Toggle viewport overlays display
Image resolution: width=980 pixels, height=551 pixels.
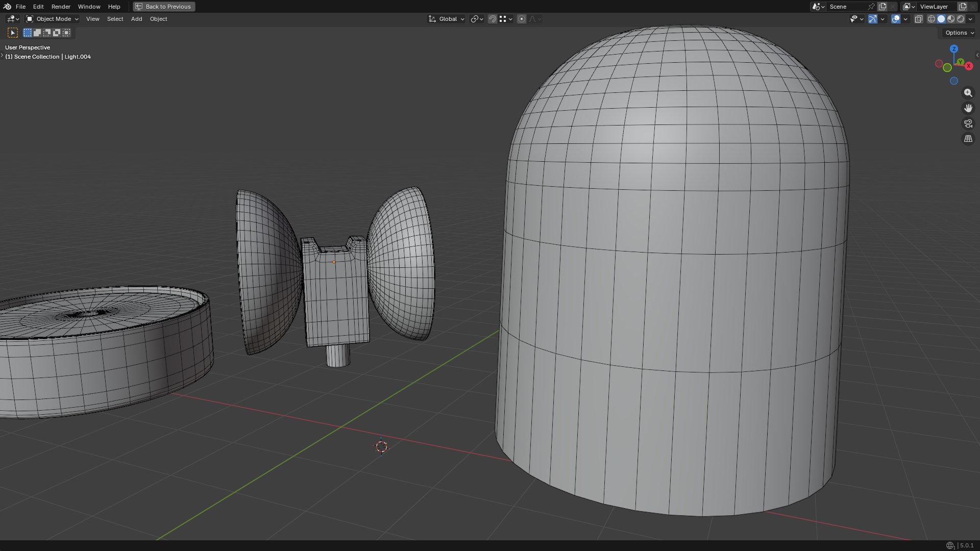(x=896, y=19)
